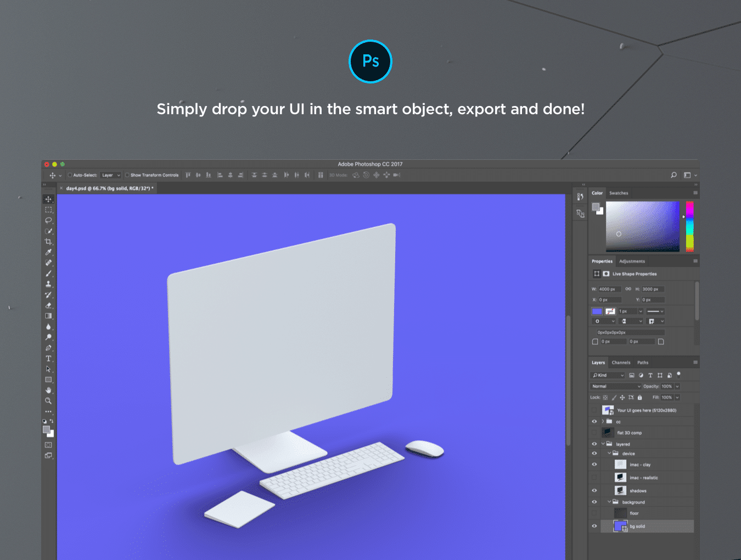This screenshot has height=560, width=741.
Task: Enable the Auto-Select checkbox
Action: pos(70,175)
